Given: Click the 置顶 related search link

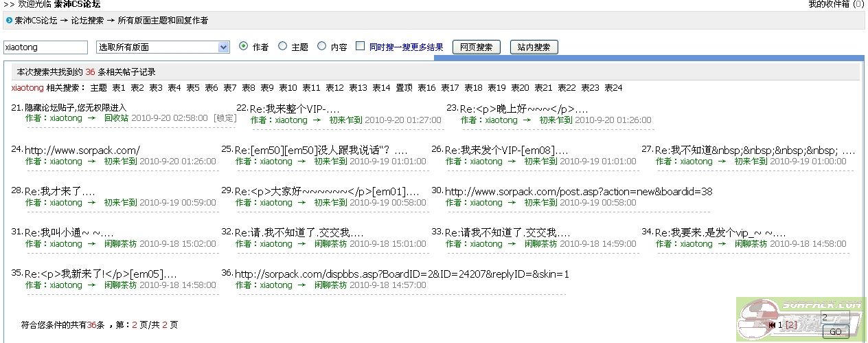Looking at the screenshot, I should click(x=404, y=88).
